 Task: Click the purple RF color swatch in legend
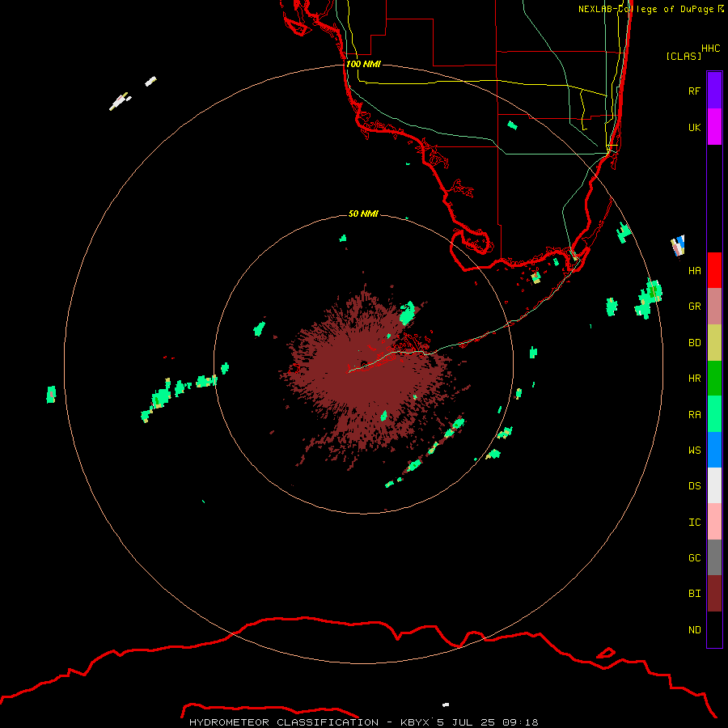point(714,91)
